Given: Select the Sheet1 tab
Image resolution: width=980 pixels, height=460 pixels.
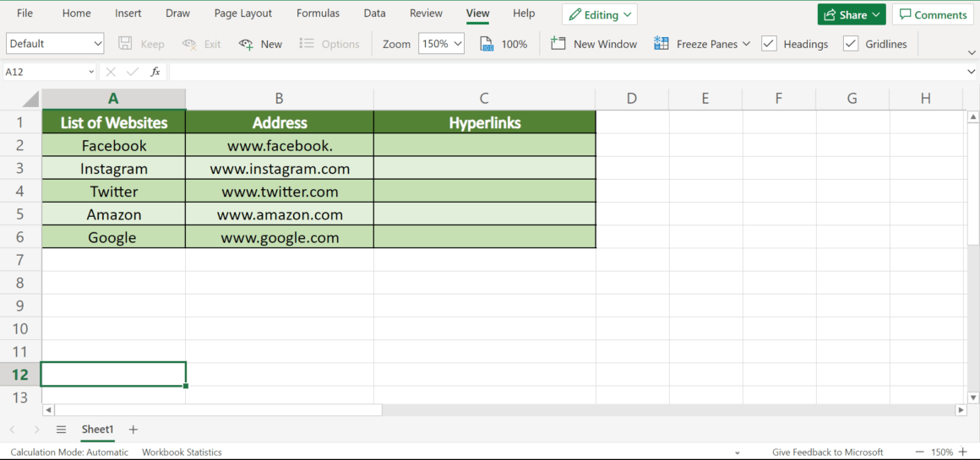Looking at the screenshot, I should point(97,430).
